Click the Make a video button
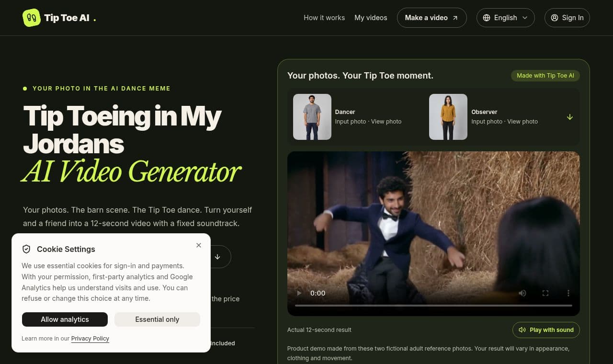This screenshot has width=613, height=364. [431, 18]
